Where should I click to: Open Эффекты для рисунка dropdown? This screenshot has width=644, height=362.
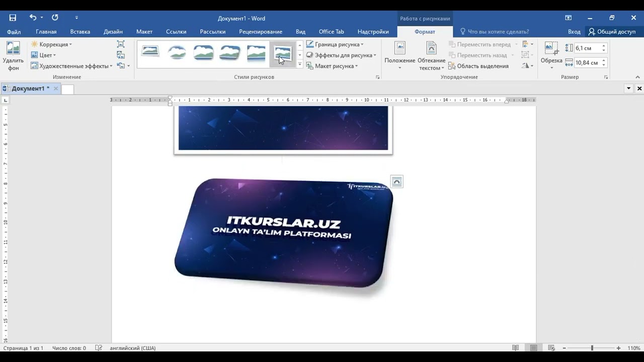click(342, 55)
